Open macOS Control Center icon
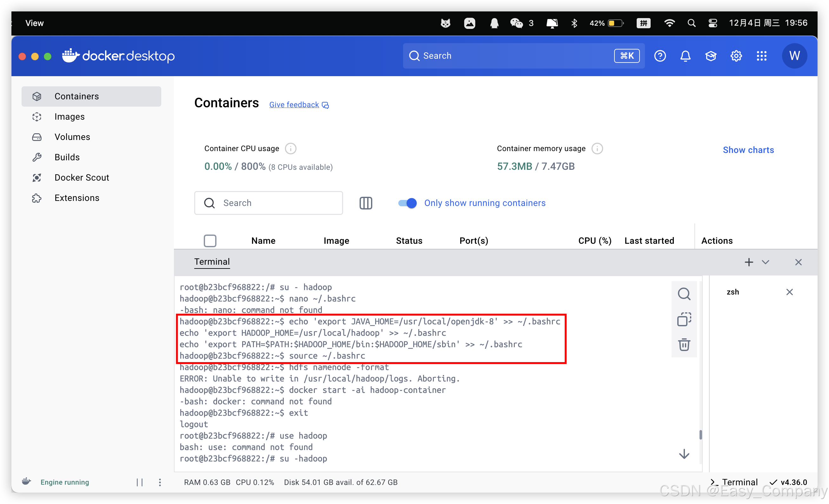 [713, 23]
